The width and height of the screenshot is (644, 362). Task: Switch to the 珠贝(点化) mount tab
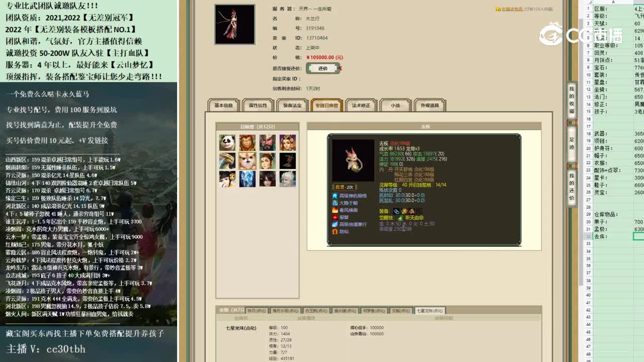[257, 311]
